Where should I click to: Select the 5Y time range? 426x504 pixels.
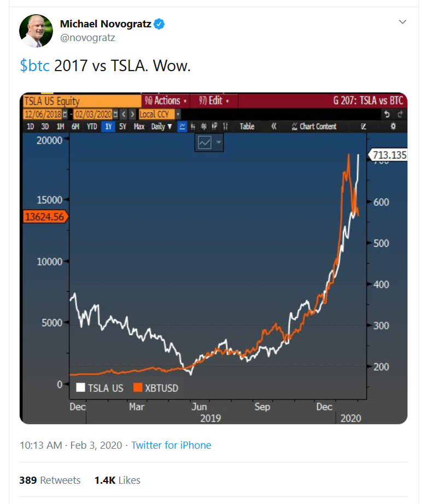[122, 126]
